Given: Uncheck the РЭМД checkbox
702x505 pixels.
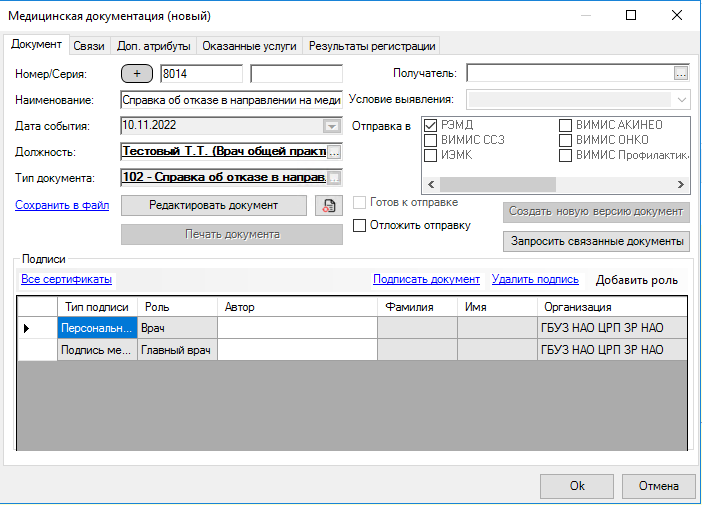Looking at the screenshot, I should click(x=431, y=125).
